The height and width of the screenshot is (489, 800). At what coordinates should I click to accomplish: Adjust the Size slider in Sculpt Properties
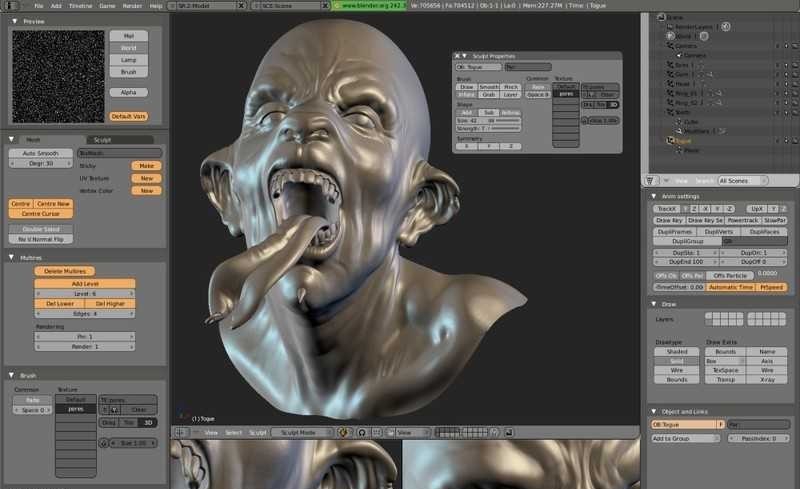[488, 120]
